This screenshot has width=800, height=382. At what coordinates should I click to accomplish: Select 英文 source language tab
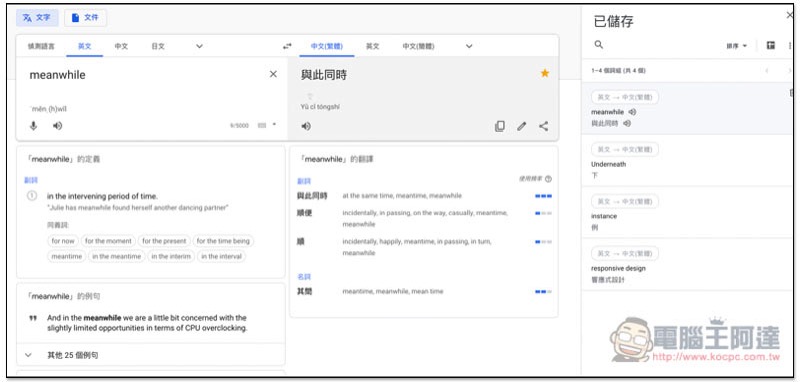tap(85, 46)
